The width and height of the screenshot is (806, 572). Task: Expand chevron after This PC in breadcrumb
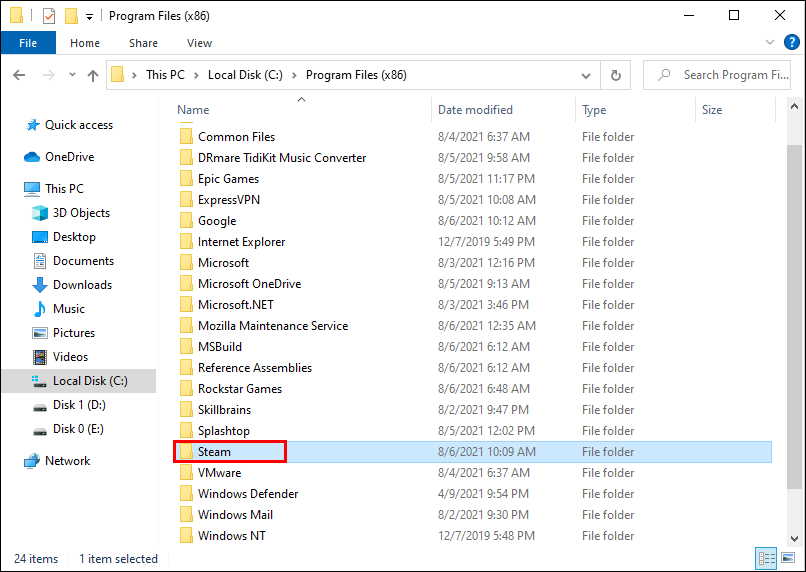pyautogui.click(x=196, y=76)
